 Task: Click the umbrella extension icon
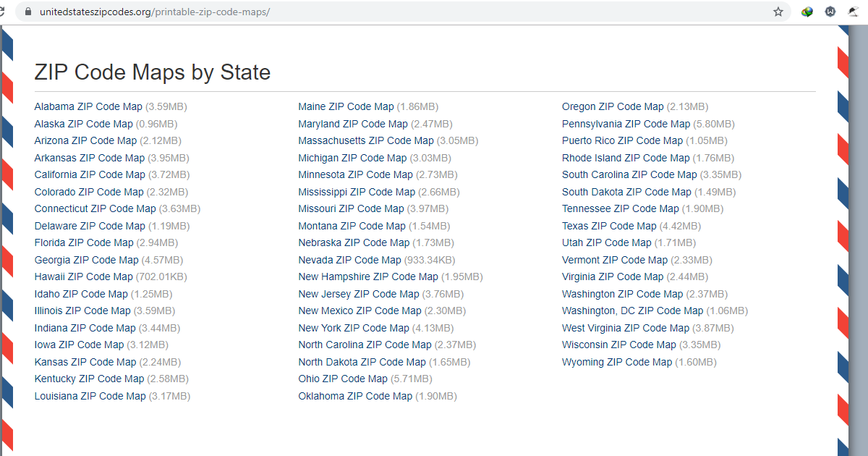(x=854, y=12)
